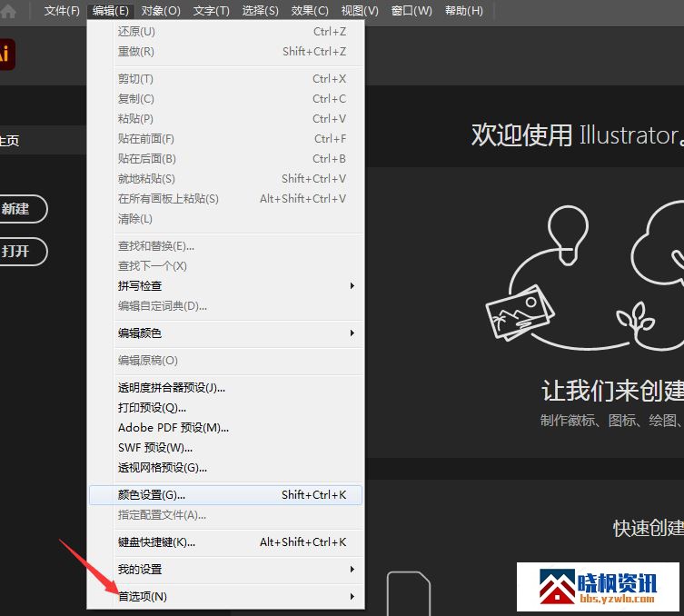684x616 pixels.
Task: Select 透明度拼合器预设(J)... option
Action: point(172,388)
